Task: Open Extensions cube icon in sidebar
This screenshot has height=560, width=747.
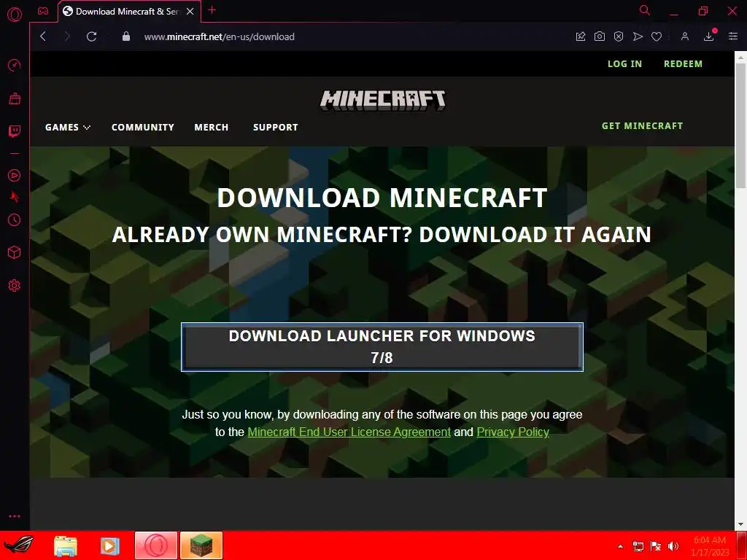Action: [15, 252]
